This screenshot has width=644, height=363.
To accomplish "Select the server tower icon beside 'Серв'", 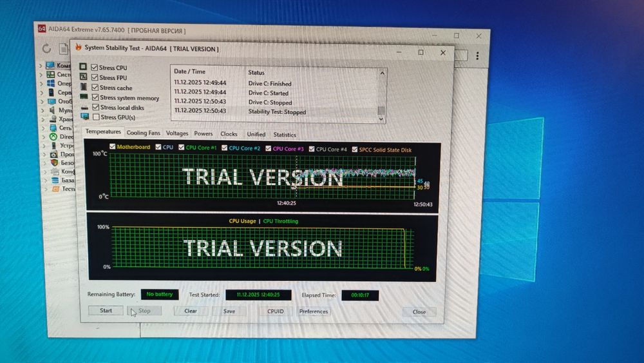I will pyautogui.click(x=51, y=92).
